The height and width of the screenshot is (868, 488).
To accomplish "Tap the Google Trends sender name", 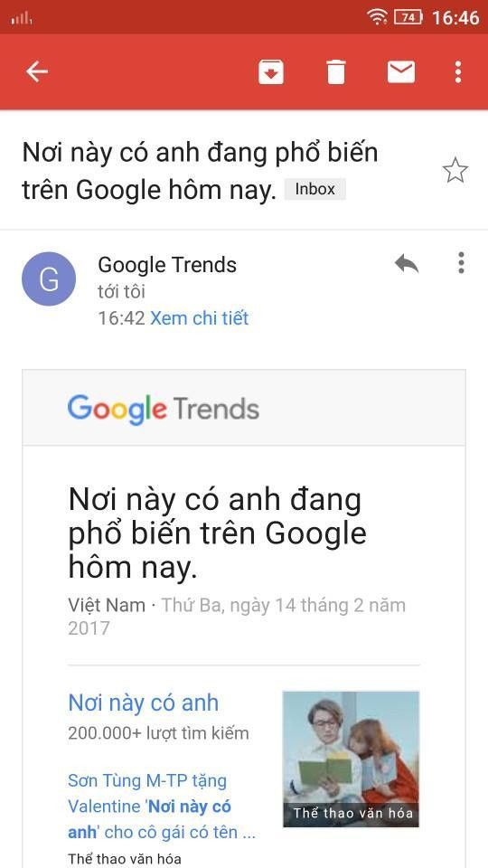I will point(167,265).
